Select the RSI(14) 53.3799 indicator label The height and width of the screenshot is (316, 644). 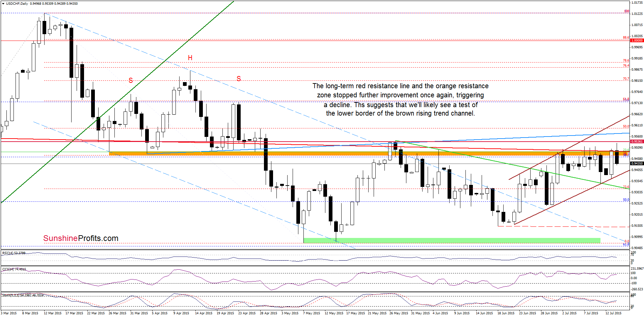click(14, 253)
